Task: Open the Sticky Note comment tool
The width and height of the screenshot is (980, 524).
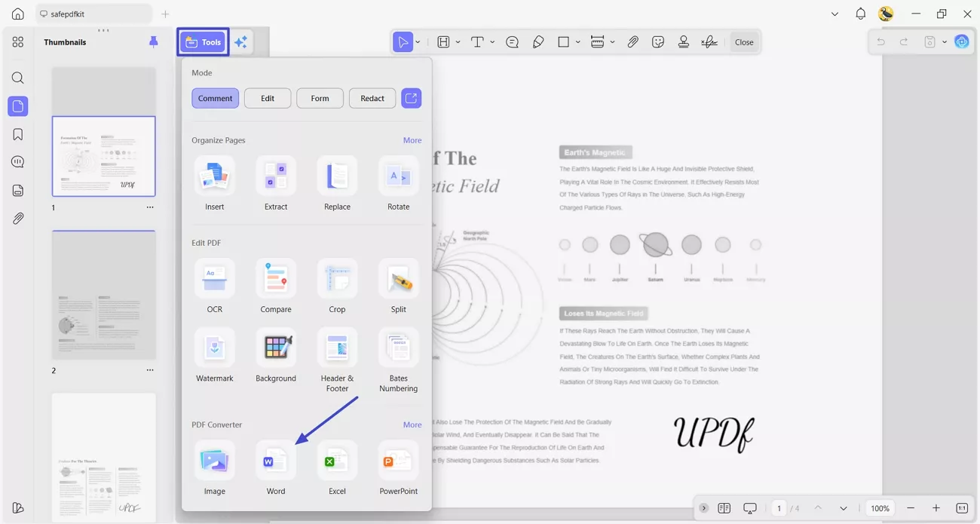Action: pyautogui.click(x=512, y=41)
